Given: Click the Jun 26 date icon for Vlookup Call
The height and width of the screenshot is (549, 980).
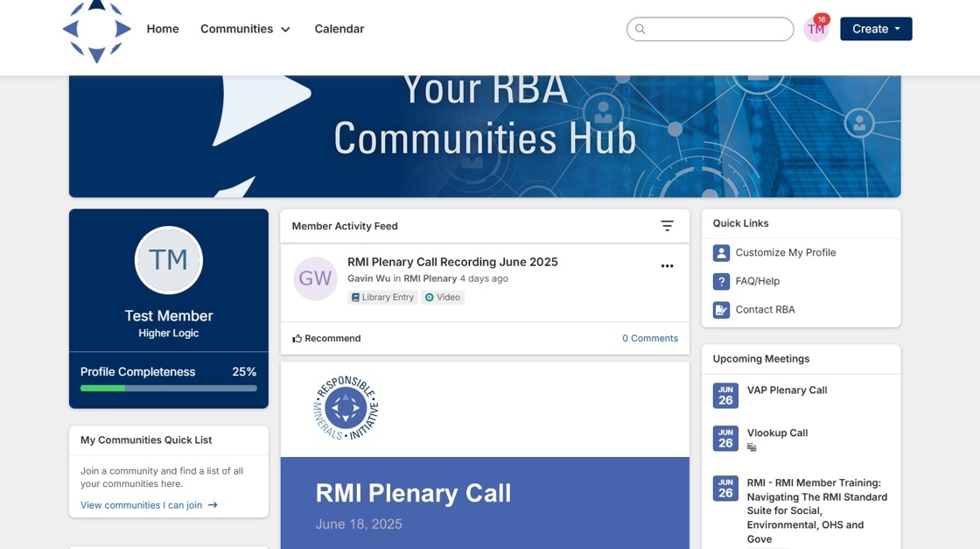Looking at the screenshot, I should click(725, 439).
